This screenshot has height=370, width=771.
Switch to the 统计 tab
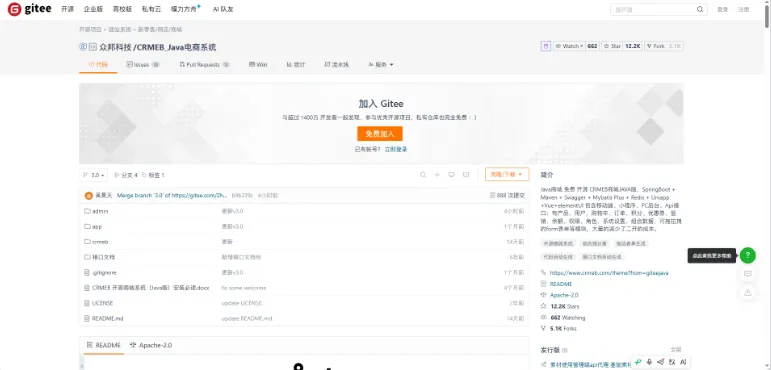(296, 64)
